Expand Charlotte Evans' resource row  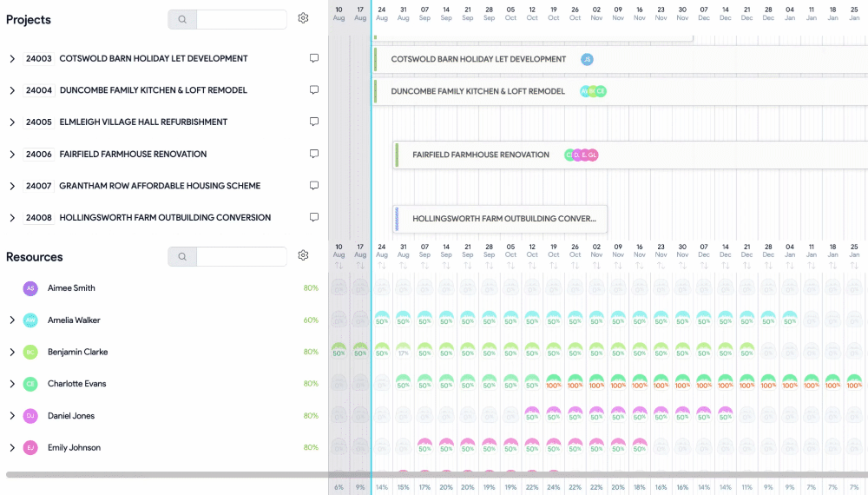(x=12, y=384)
